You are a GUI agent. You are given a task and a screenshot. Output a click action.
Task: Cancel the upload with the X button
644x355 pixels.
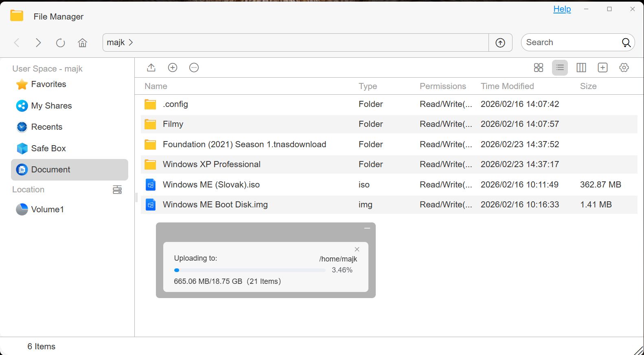(x=357, y=249)
